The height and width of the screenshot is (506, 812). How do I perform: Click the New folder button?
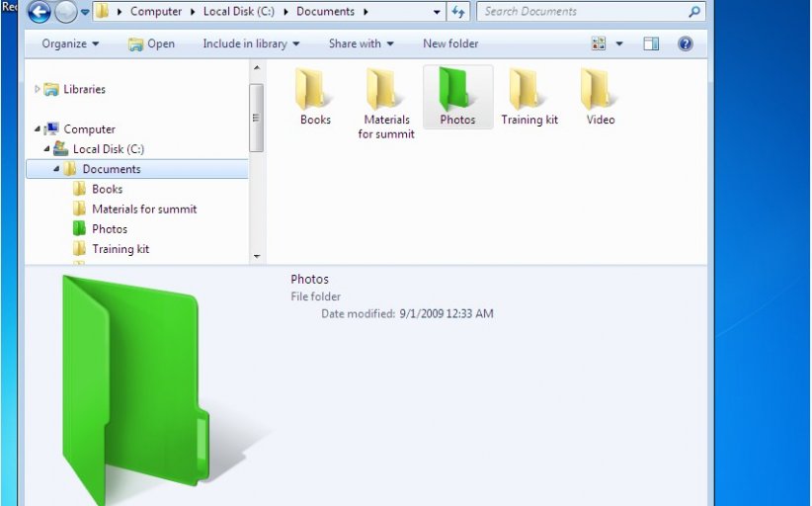(x=450, y=43)
